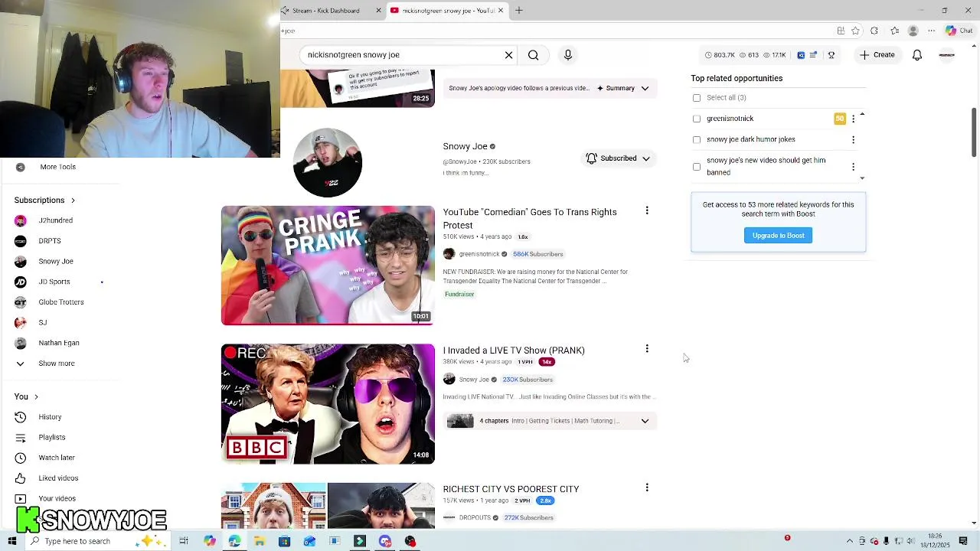Open I Invaded a LIVE TV Show title
The width and height of the screenshot is (980, 551).
[x=514, y=350]
